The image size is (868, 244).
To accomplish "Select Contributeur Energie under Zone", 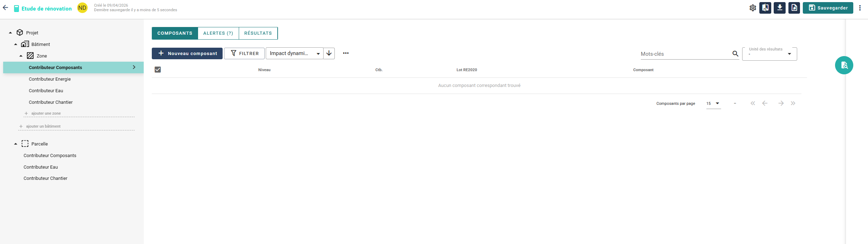I will pos(50,79).
